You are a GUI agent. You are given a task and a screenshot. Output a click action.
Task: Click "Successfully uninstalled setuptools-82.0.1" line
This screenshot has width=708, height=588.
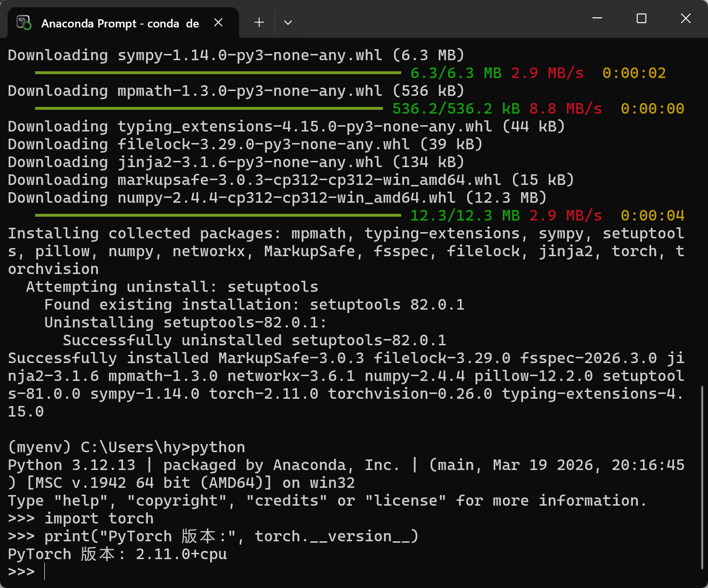pyautogui.click(x=254, y=340)
